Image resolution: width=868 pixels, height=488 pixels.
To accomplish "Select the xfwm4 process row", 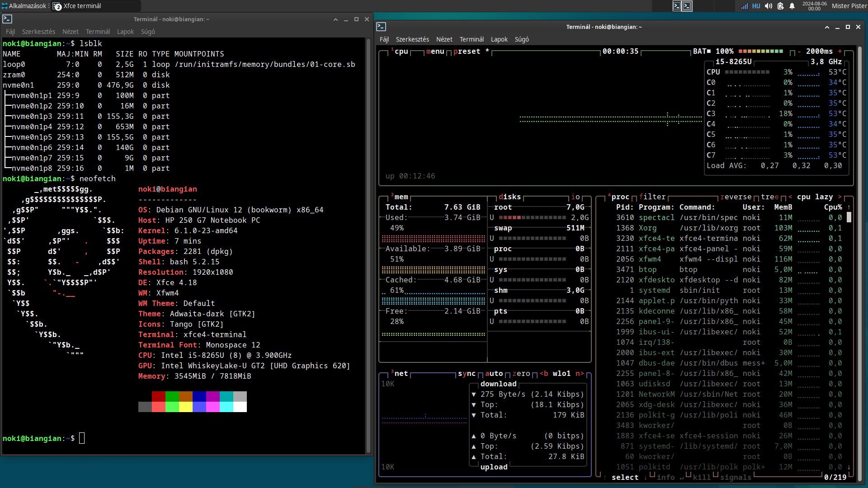I will (x=729, y=259).
